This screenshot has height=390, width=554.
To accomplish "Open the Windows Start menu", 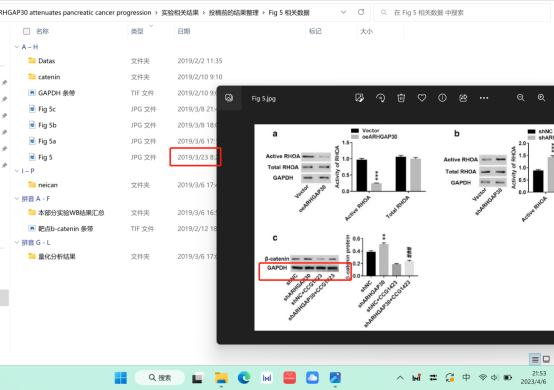I will click(x=121, y=378).
